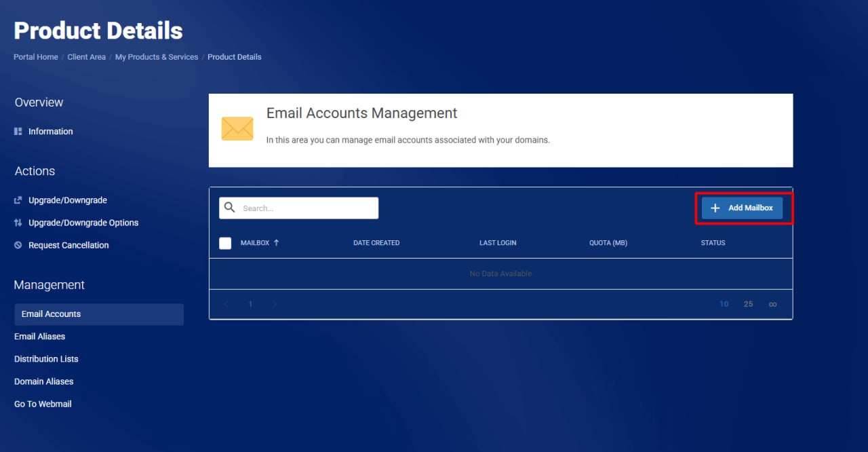Image resolution: width=868 pixels, height=452 pixels.
Task: Show 10 rows per page
Action: [x=724, y=304]
